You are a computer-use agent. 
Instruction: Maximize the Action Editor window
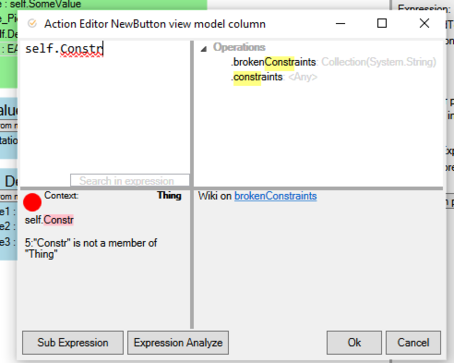[x=382, y=23]
